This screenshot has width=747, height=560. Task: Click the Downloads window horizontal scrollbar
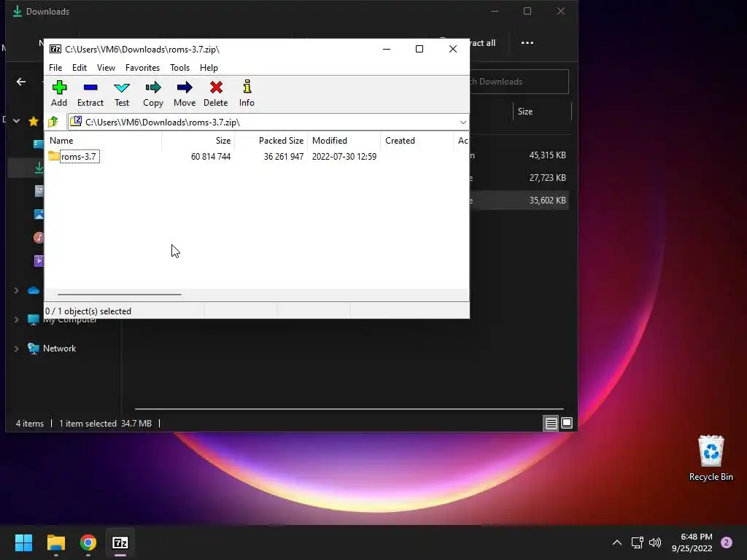(349, 408)
